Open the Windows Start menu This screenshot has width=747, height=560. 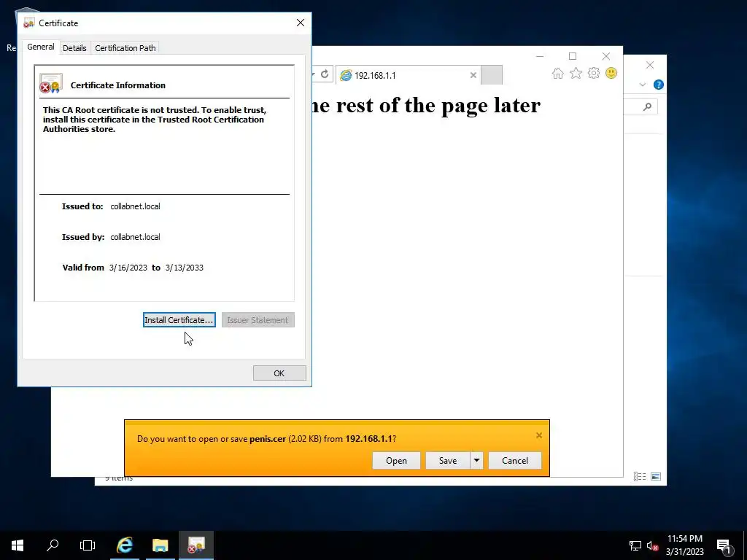click(18, 545)
